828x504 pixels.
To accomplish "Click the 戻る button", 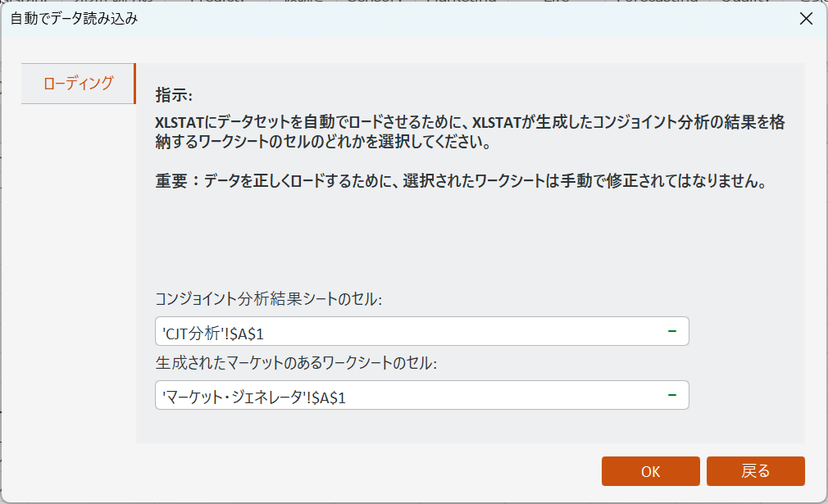I will (x=755, y=471).
